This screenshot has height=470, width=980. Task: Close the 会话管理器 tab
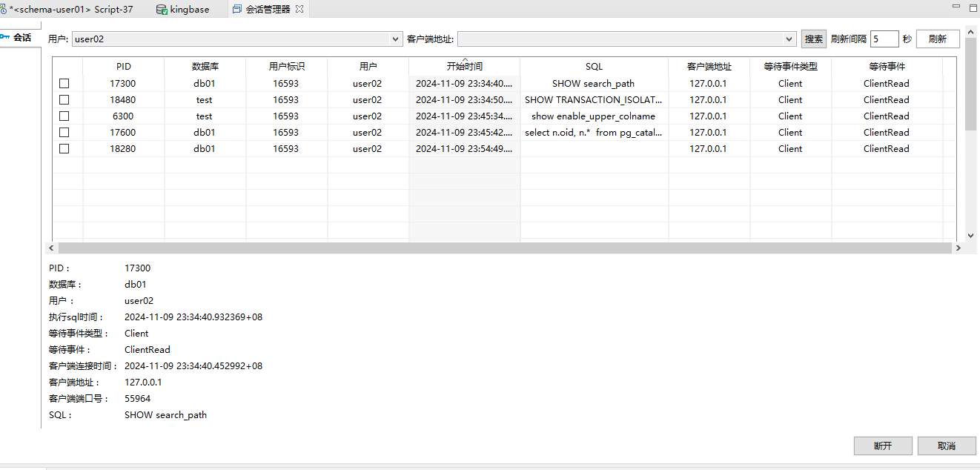point(299,10)
